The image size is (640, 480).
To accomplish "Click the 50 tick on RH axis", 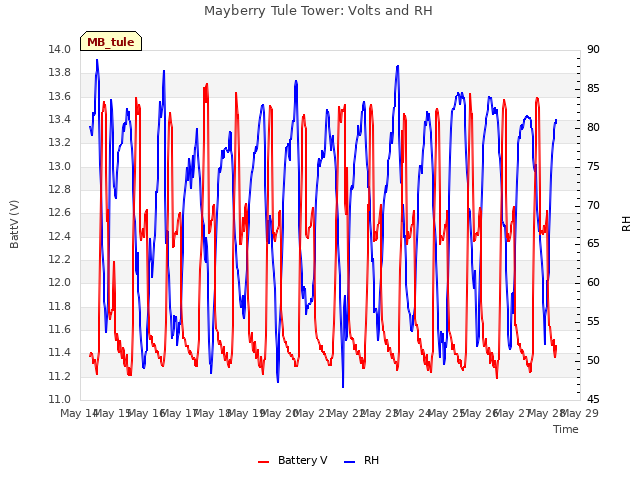I will point(593,360).
